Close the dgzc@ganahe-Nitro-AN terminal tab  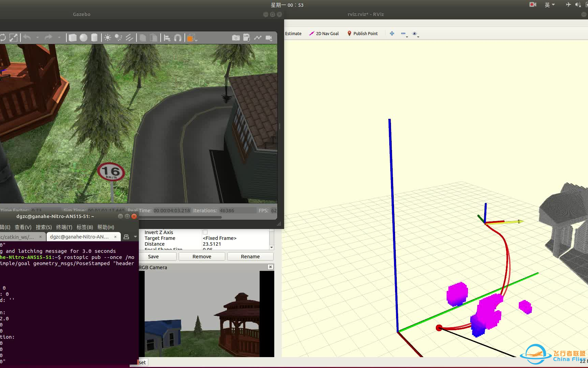(x=115, y=237)
